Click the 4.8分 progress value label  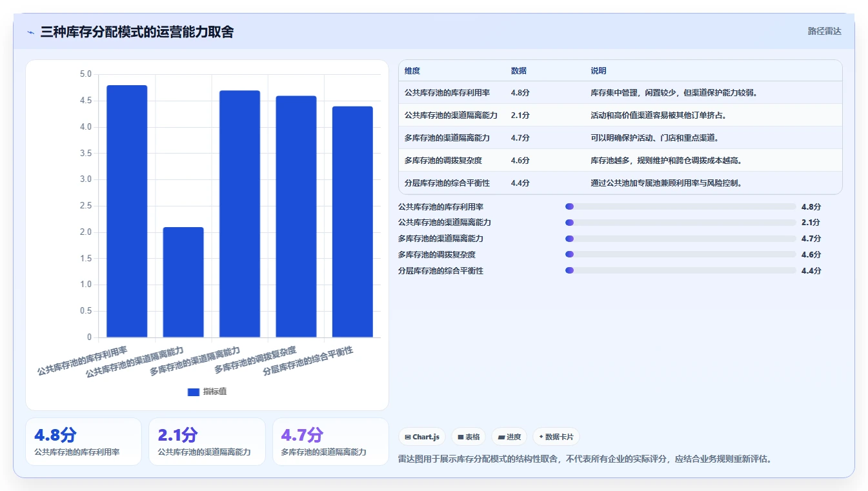tap(811, 207)
